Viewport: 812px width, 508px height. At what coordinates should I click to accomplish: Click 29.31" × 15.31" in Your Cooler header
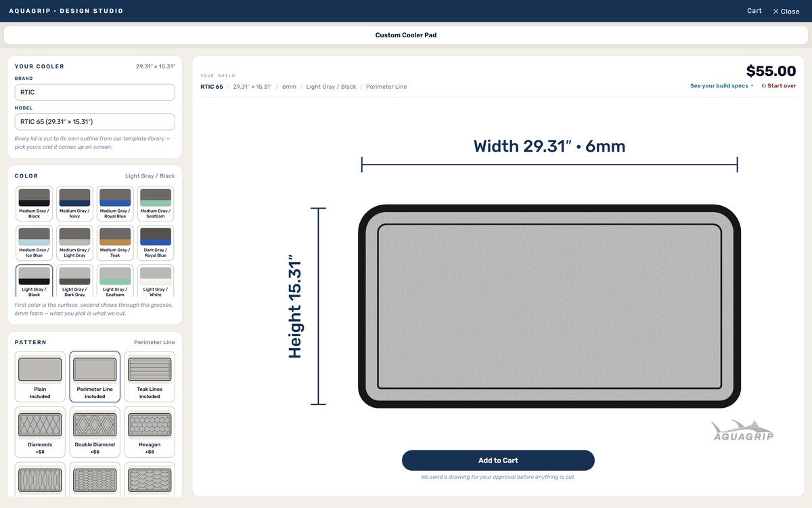click(x=156, y=66)
